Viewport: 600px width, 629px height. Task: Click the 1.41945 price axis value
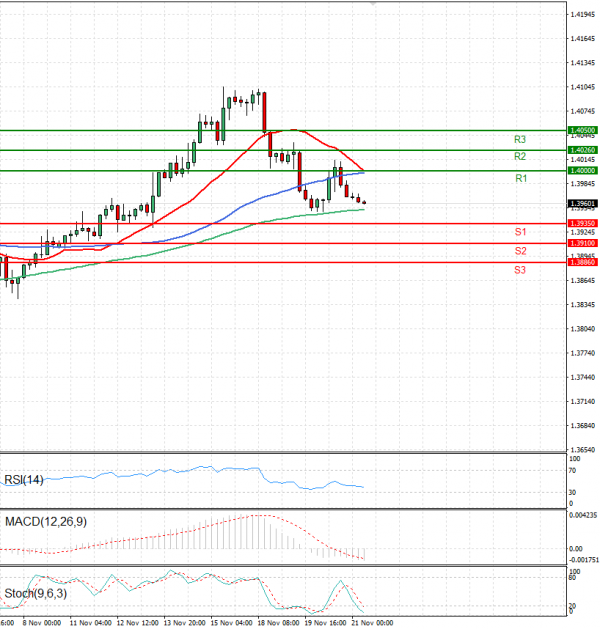[583, 14]
